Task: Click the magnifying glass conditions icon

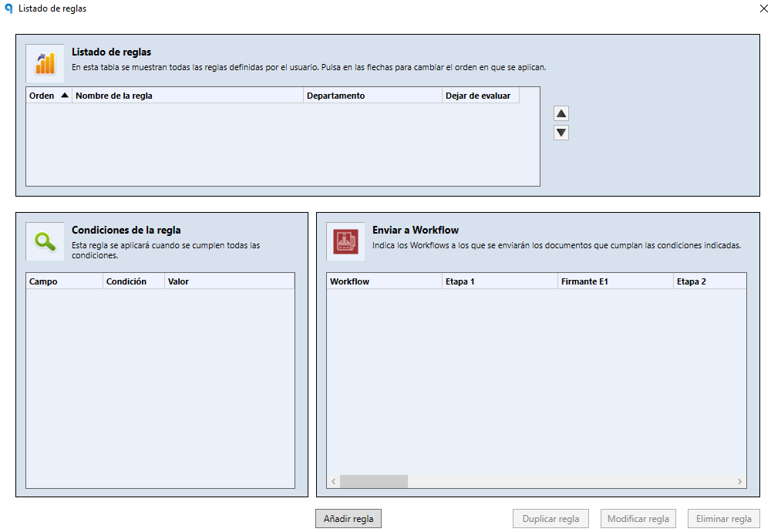Action: pyautogui.click(x=45, y=241)
